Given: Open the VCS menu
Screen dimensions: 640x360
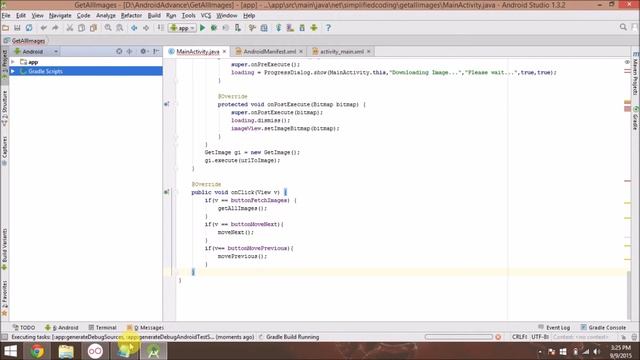Looking at the screenshot, I should (206, 16).
